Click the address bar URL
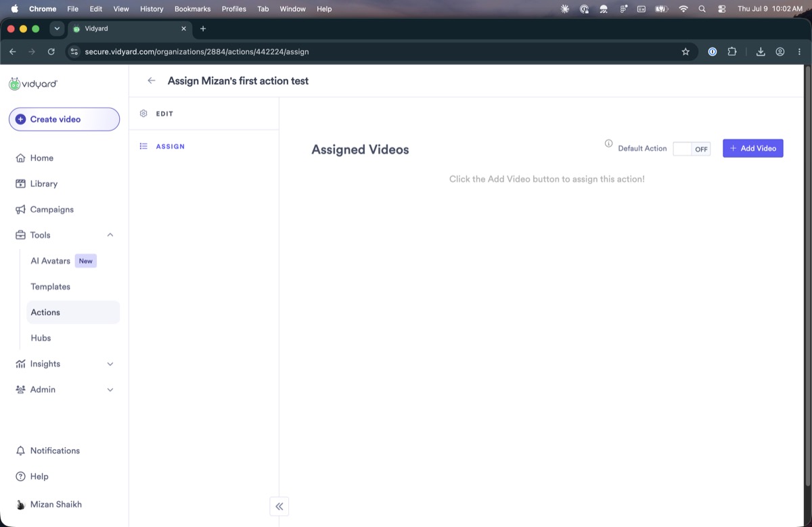 pos(197,51)
